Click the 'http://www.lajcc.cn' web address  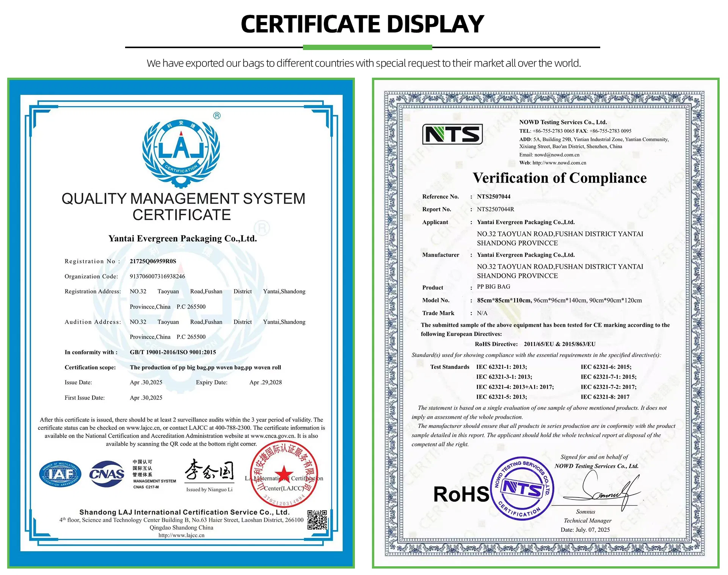[x=181, y=536]
